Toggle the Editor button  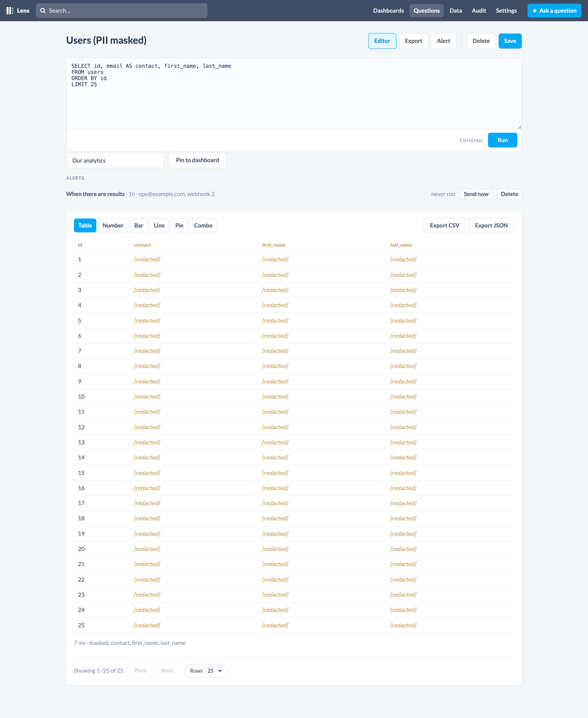(x=382, y=41)
